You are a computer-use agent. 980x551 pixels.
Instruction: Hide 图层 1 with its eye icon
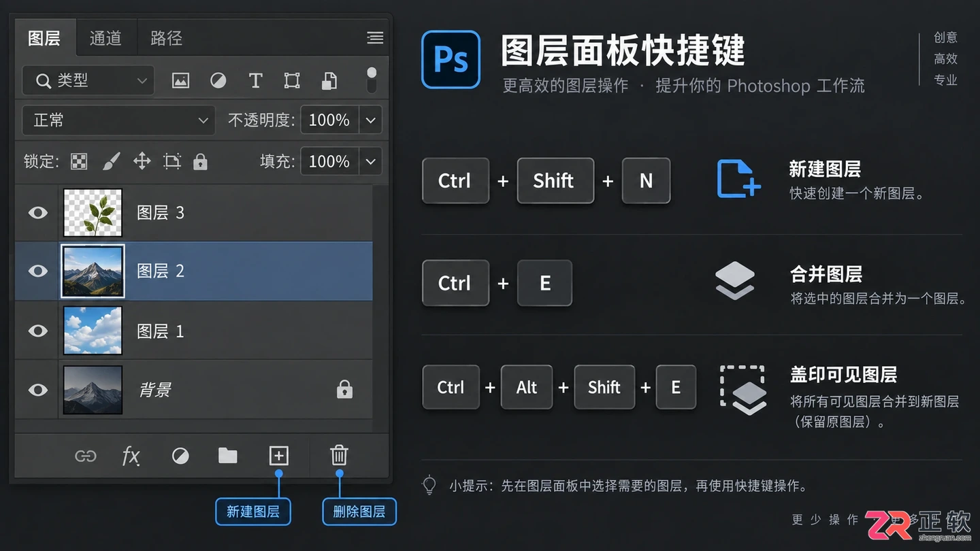coord(38,331)
